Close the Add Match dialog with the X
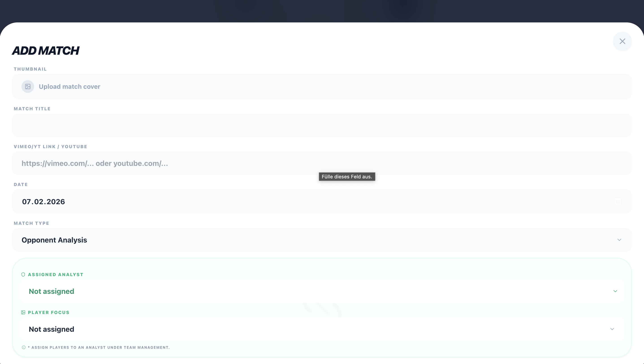 tap(622, 41)
